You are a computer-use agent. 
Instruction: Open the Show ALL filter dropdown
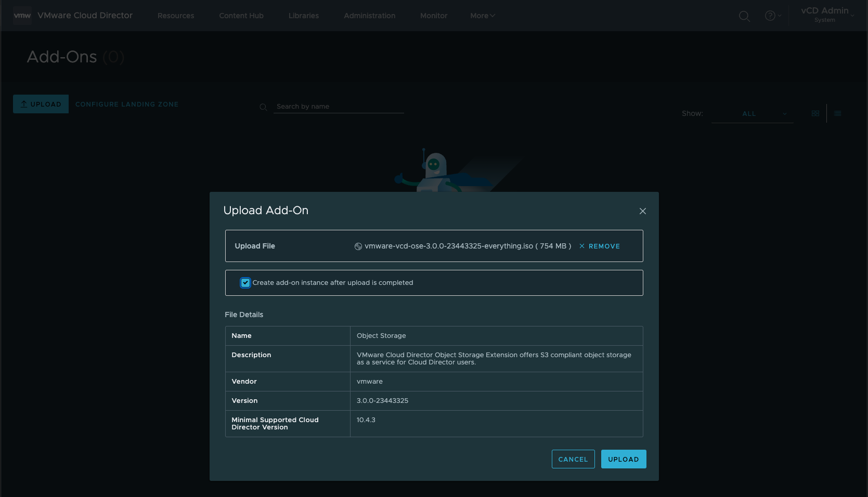coord(752,113)
